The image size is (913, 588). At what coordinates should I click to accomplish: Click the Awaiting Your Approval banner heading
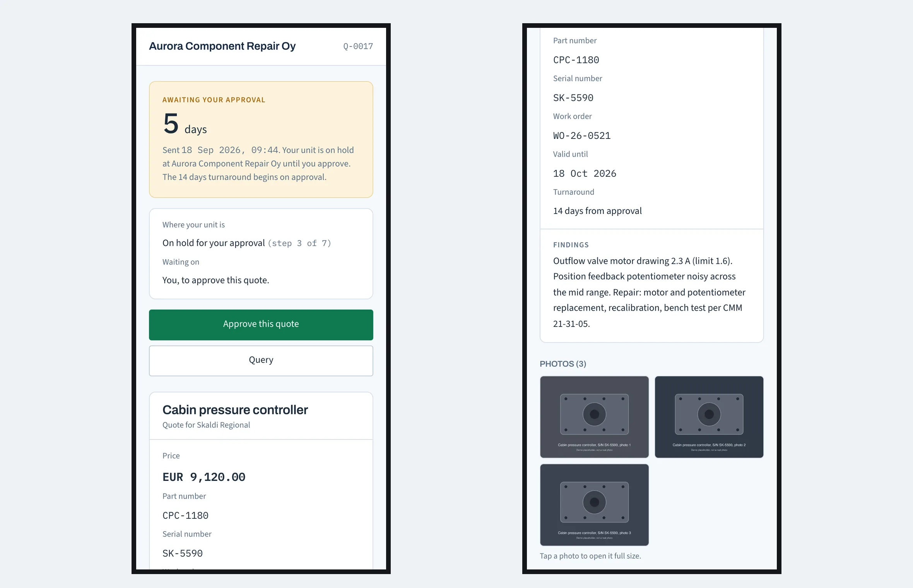point(214,100)
